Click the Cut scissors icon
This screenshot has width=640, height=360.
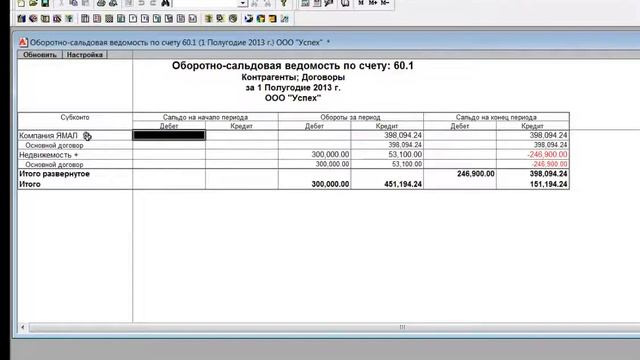click(x=61, y=3)
